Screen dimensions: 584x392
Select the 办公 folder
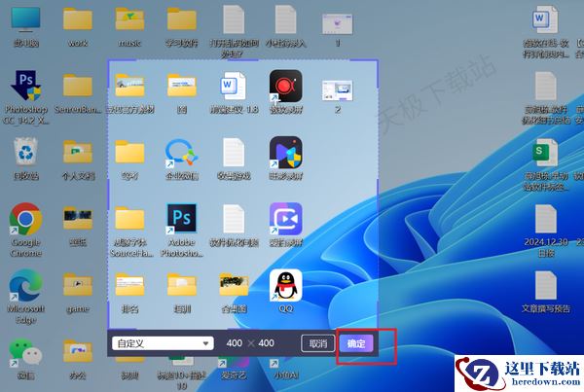point(78,351)
